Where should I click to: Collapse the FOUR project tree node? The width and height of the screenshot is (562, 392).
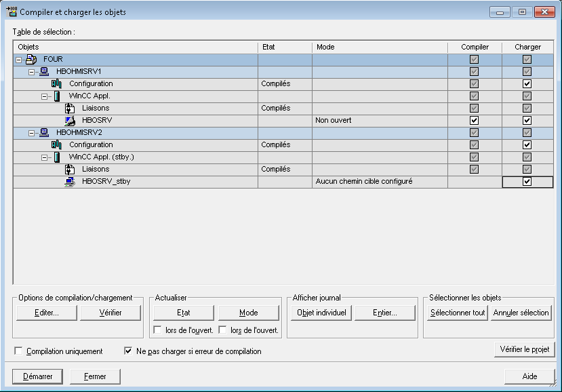tap(18, 60)
